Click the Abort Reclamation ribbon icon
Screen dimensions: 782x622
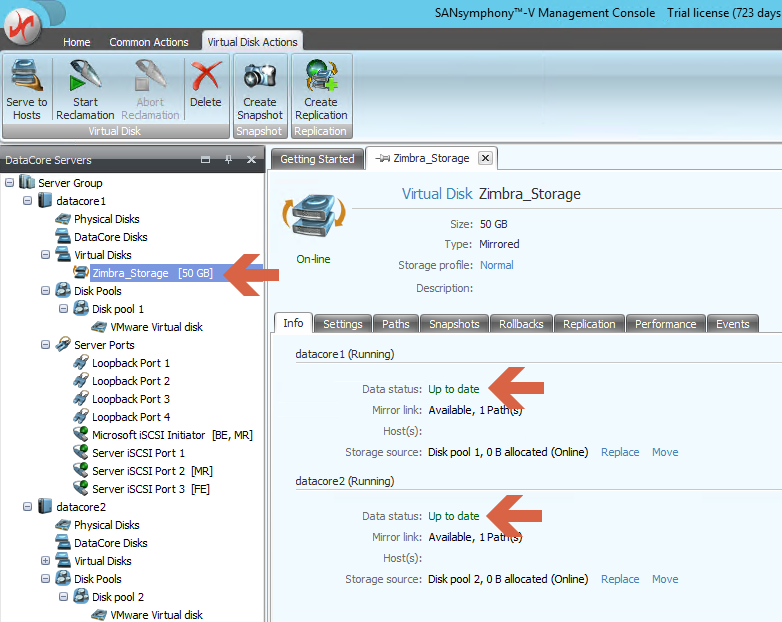click(150, 76)
